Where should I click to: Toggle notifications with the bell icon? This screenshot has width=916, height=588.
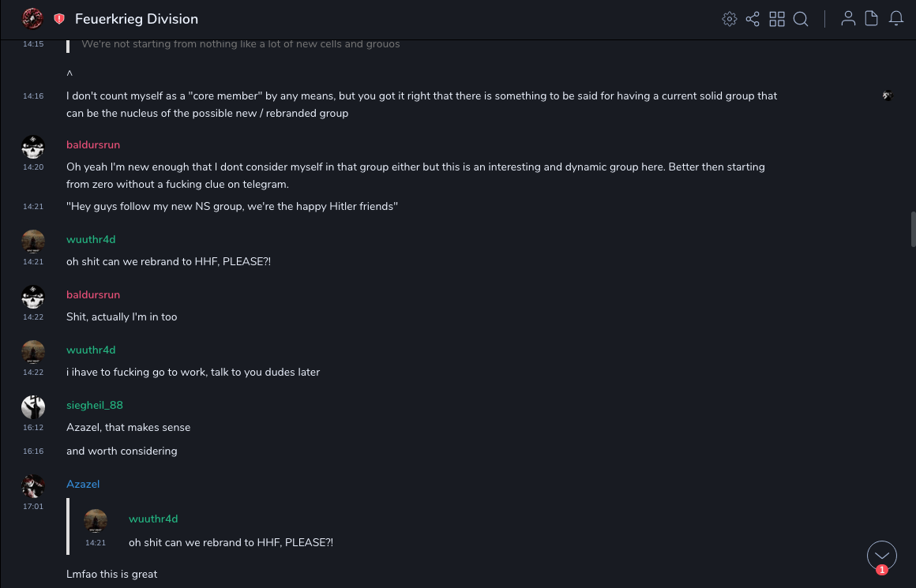click(896, 19)
